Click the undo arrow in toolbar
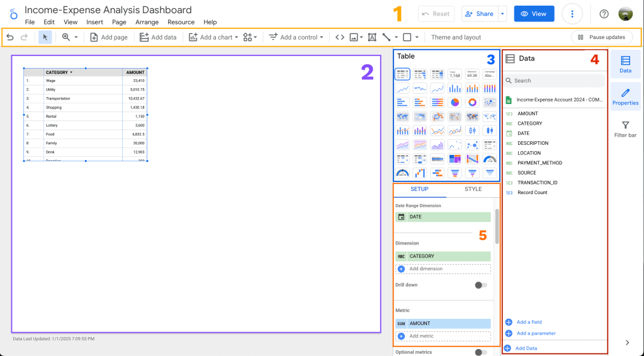 pyautogui.click(x=10, y=37)
